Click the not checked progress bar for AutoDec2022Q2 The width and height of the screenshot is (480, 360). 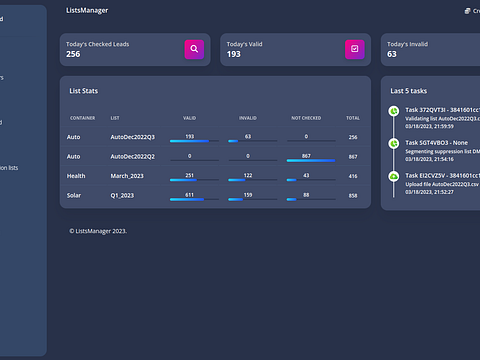[311, 161]
